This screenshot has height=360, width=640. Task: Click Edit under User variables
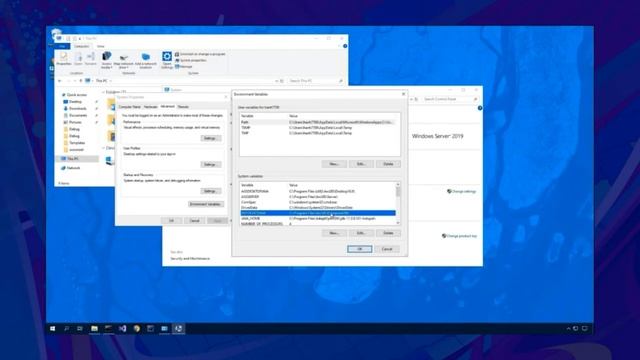click(x=361, y=164)
